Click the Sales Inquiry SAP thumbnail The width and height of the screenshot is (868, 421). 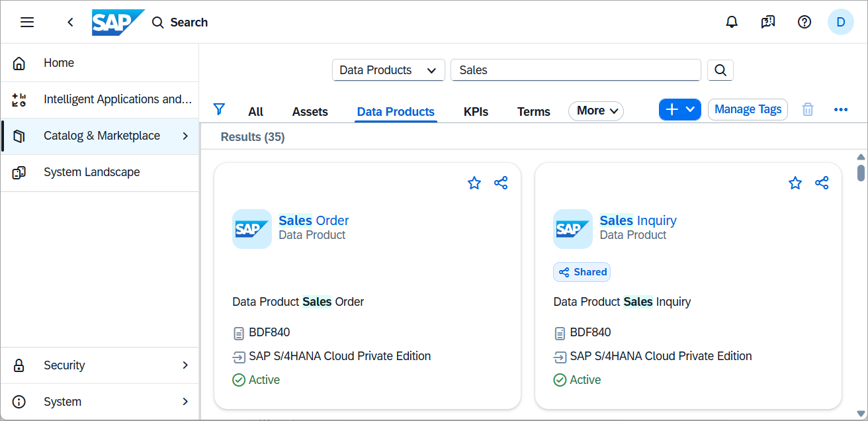[573, 229]
